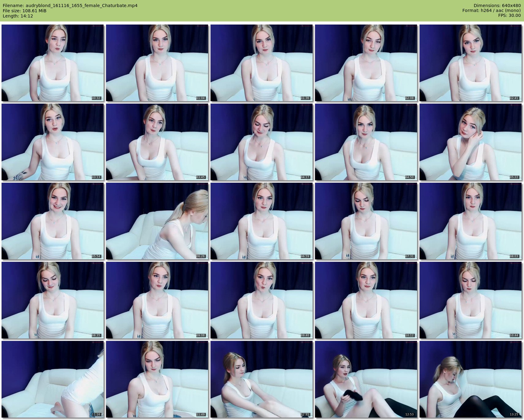Click the thumbnail marked 05:22

(x=470, y=142)
